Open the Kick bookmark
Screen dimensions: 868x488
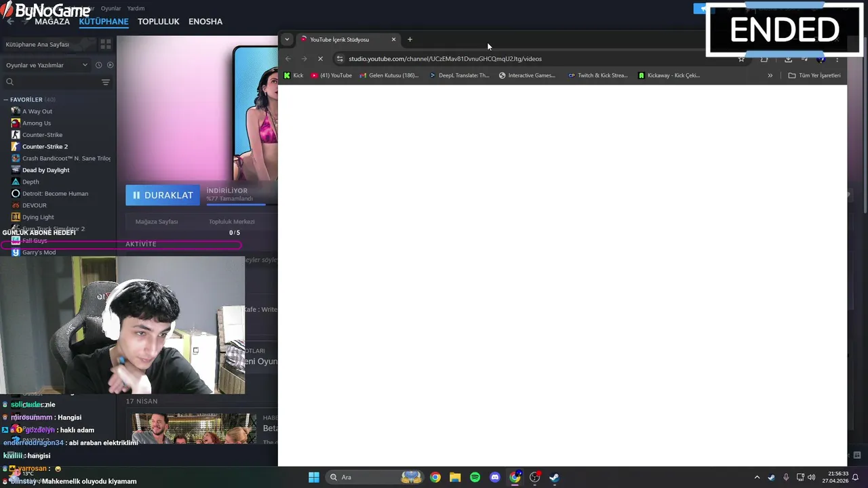pyautogui.click(x=294, y=75)
